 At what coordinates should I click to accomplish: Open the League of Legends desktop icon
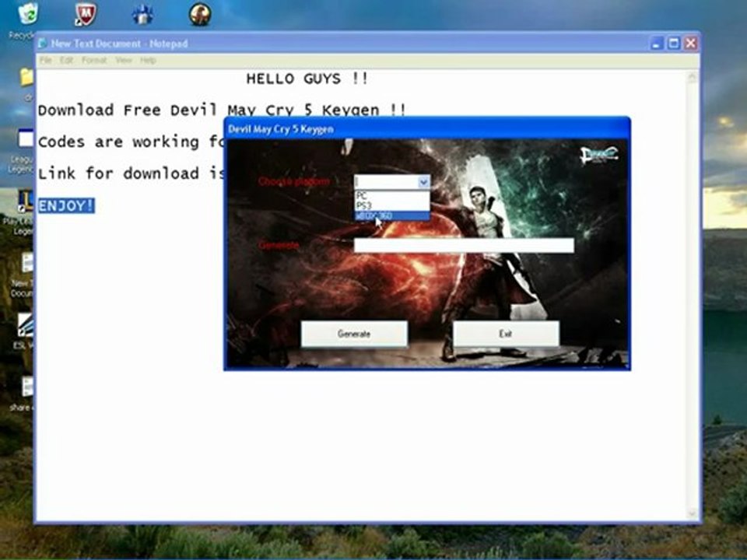tap(26, 140)
